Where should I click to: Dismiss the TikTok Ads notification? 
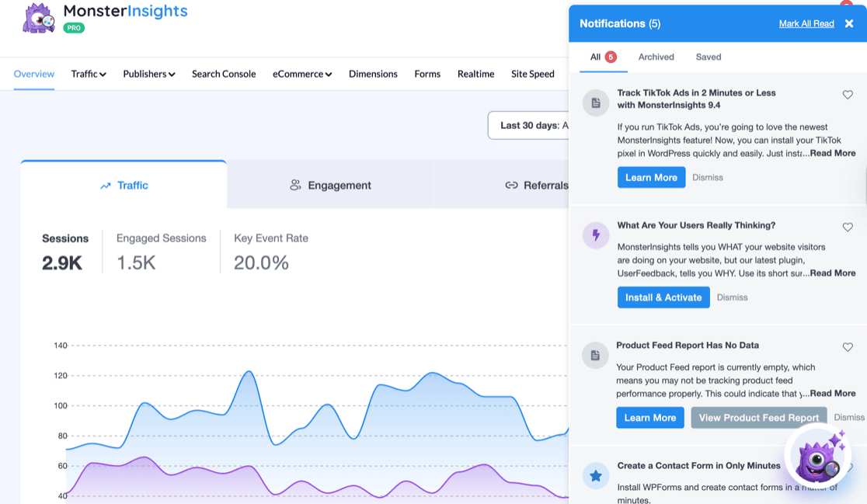point(708,177)
